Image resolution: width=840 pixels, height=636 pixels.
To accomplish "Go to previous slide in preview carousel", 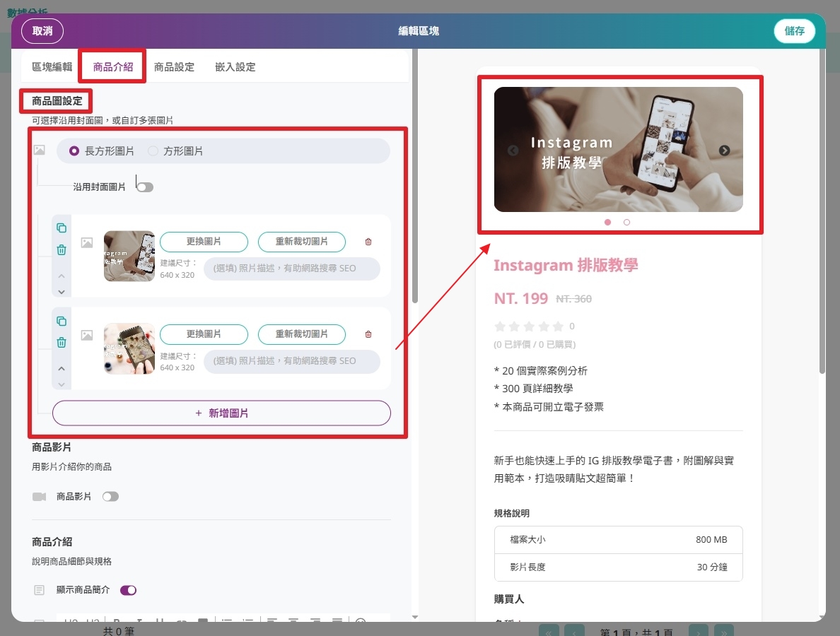I will point(513,151).
